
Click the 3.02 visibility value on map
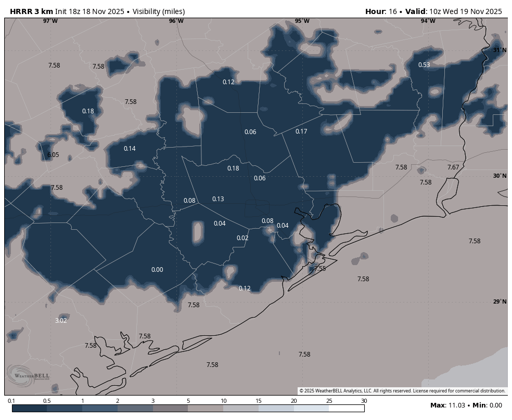[x=61, y=321]
